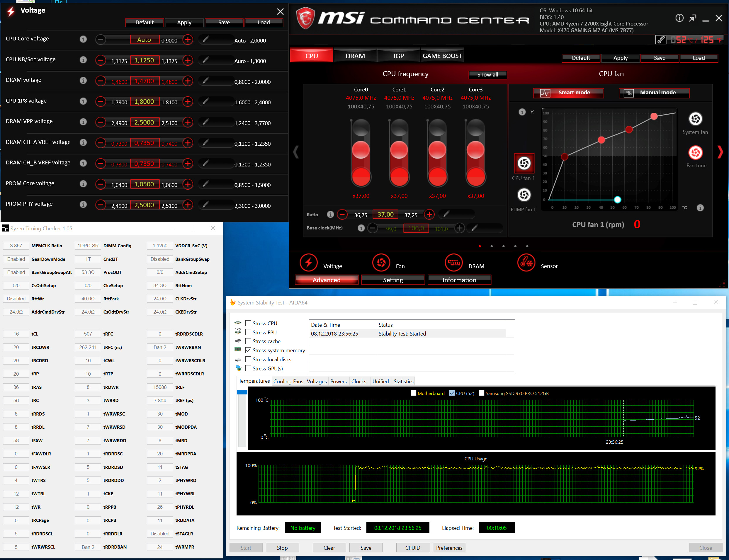Select the PUMP fan 1 icon
The width and height of the screenshot is (729, 560).
tap(524, 195)
